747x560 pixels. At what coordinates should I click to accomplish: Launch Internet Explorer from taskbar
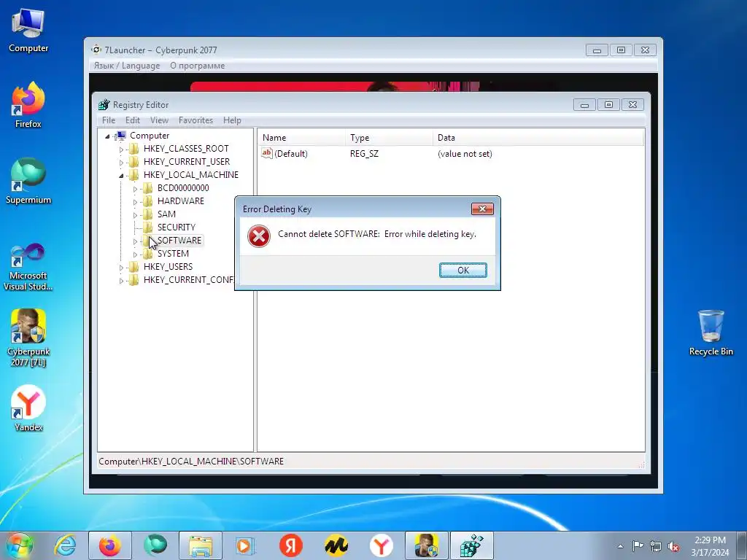coord(65,545)
